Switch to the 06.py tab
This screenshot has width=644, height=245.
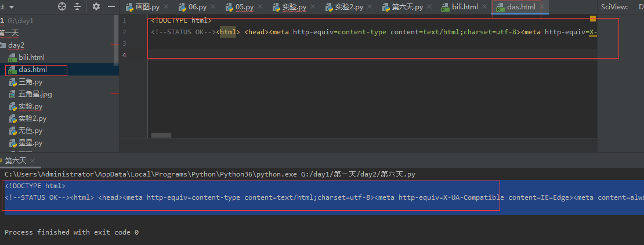196,7
